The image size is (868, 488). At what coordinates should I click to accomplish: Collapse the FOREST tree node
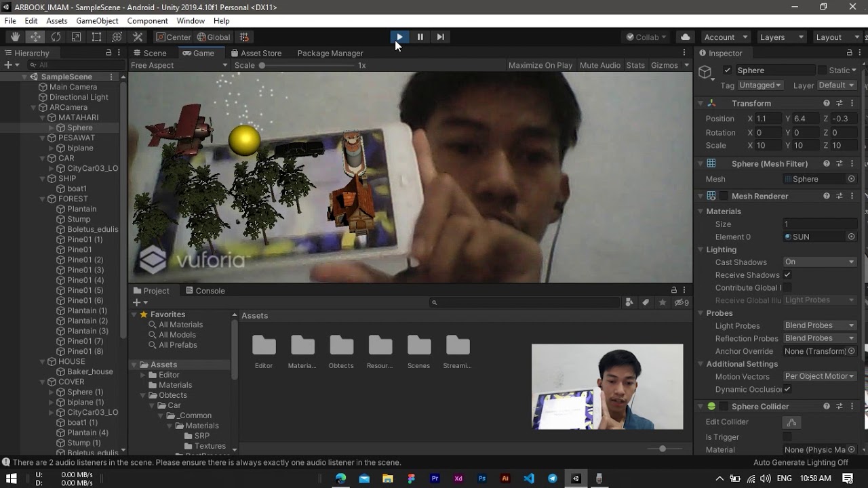click(x=43, y=199)
